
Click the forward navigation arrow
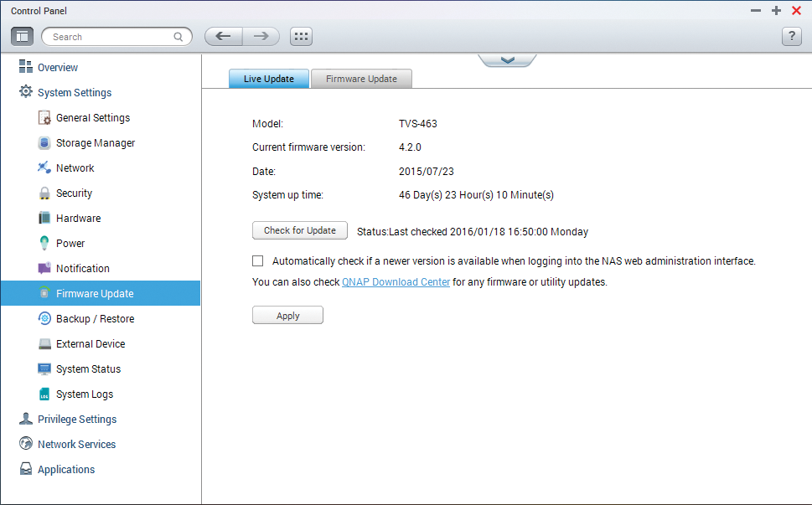[x=261, y=37]
